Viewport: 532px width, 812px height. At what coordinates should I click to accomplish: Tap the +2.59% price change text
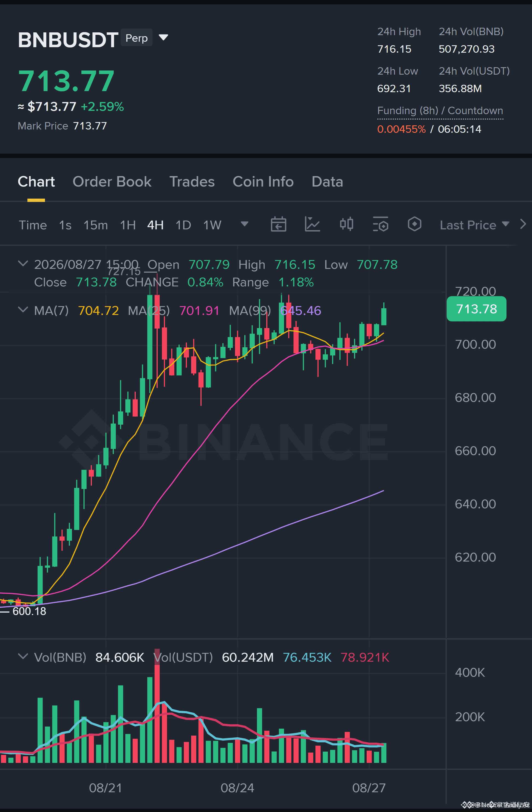102,107
